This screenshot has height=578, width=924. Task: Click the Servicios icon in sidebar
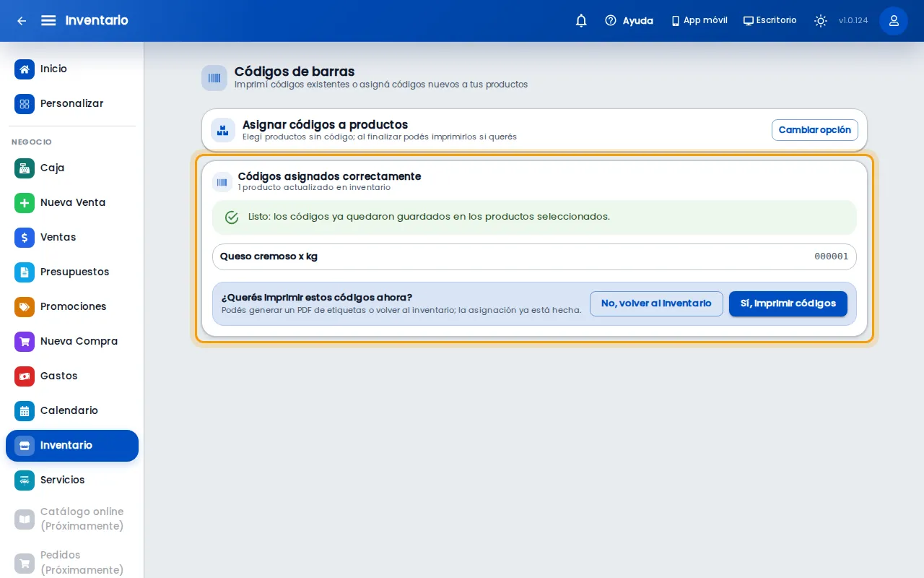pyautogui.click(x=25, y=480)
